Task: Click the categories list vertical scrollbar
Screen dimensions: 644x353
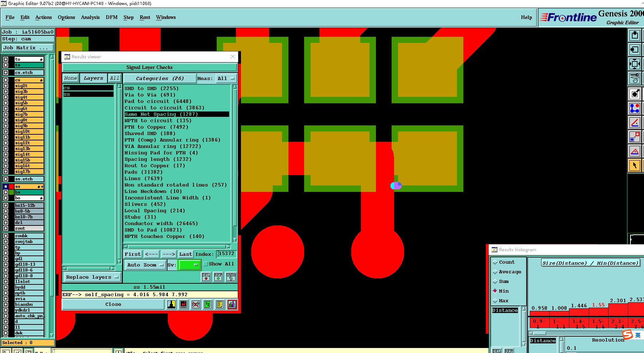Action: click(x=235, y=163)
